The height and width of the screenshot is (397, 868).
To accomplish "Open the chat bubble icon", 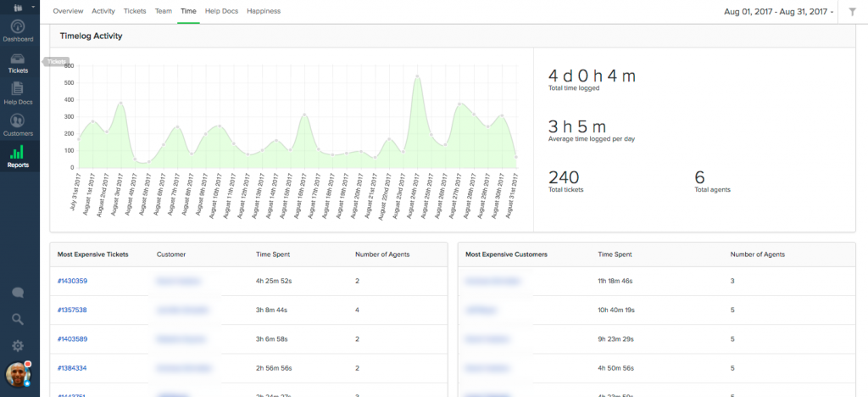I will pyautogui.click(x=18, y=293).
